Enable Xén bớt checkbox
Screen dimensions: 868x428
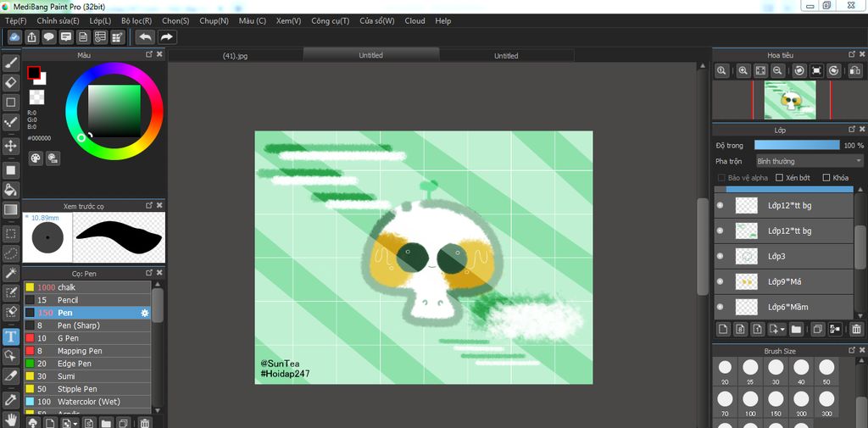[x=780, y=178]
